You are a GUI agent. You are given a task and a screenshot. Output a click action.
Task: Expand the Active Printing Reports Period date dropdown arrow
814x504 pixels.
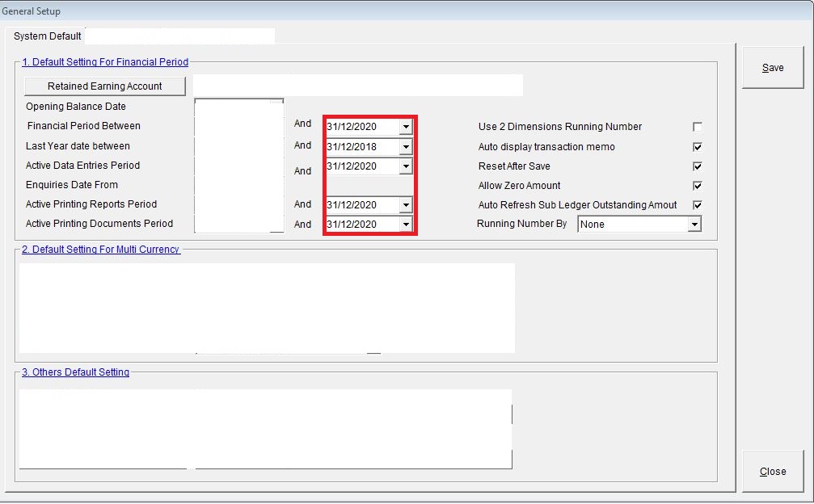(406, 205)
